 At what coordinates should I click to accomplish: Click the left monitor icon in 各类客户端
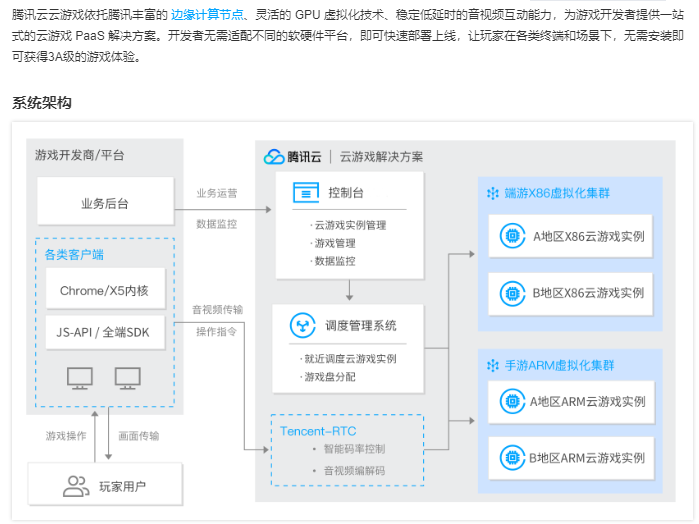pos(80,378)
